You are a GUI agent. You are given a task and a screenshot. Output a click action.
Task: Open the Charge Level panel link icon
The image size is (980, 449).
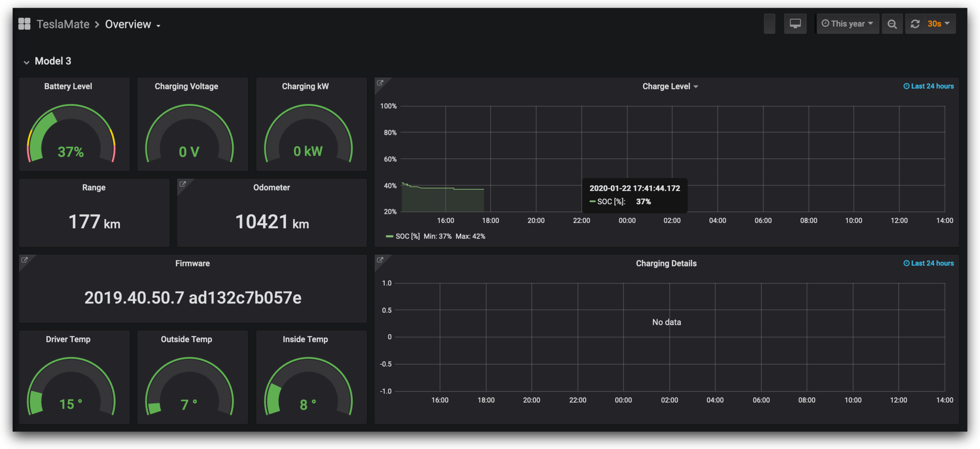coord(380,83)
